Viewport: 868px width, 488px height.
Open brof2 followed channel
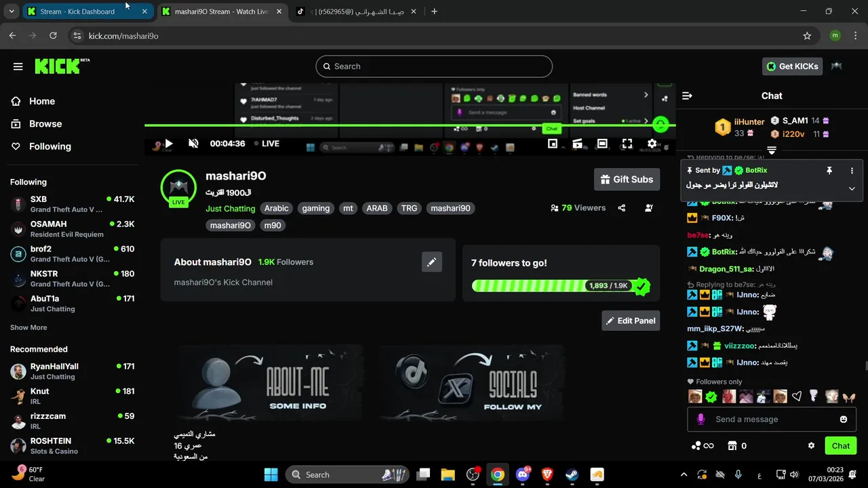coord(73,253)
